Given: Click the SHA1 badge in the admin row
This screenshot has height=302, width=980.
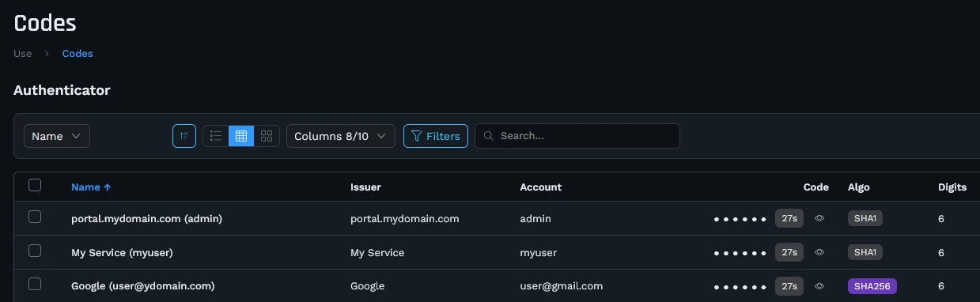Looking at the screenshot, I should 865,218.
